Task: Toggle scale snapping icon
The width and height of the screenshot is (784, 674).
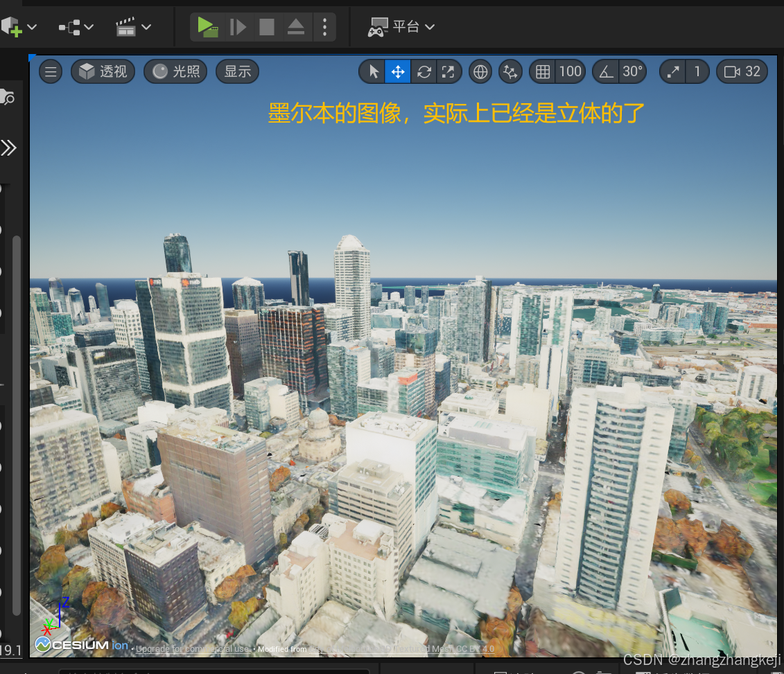Action: pyautogui.click(x=673, y=71)
